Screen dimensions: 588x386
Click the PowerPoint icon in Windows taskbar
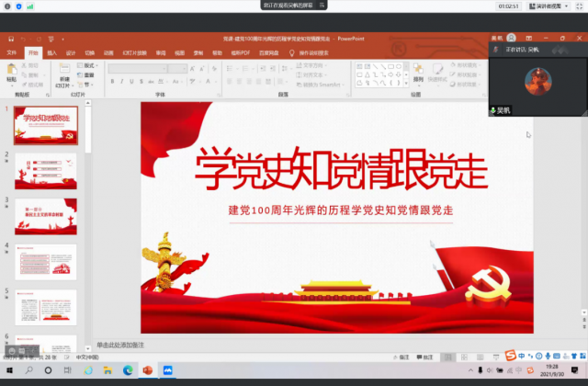(x=147, y=369)
